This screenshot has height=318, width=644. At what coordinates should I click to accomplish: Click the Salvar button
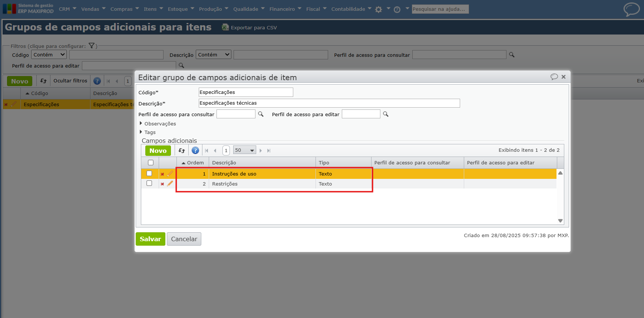[151, 239]
